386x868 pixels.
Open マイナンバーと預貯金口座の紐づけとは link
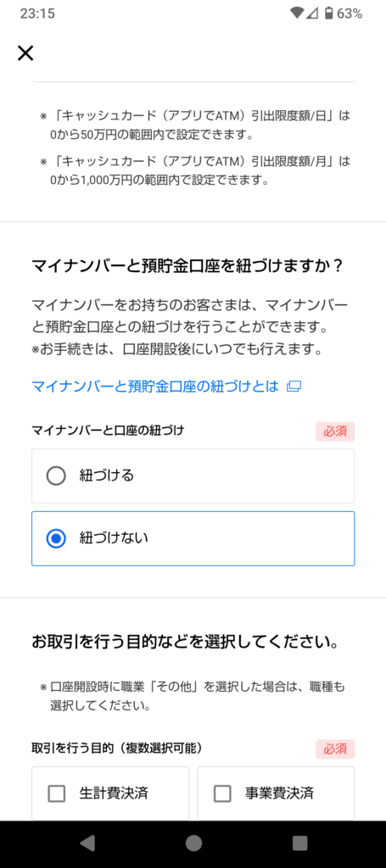(155, 387)
